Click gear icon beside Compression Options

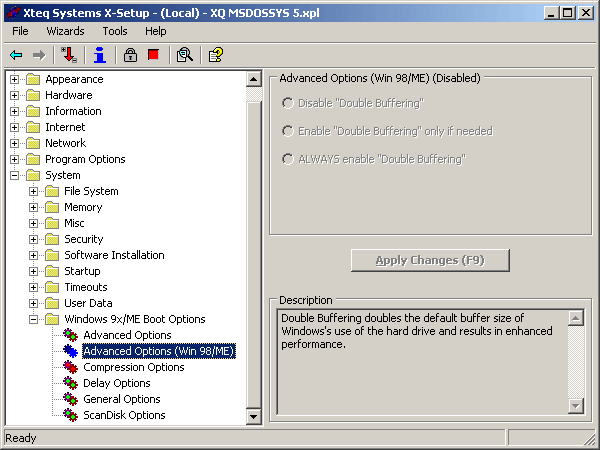click(70, 367)
